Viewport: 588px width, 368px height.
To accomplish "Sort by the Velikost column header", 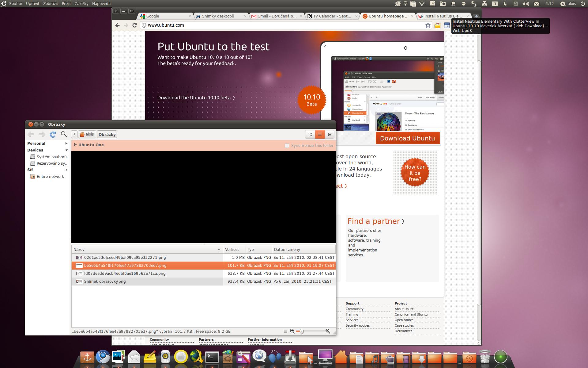I will click(x=234, y=250).
